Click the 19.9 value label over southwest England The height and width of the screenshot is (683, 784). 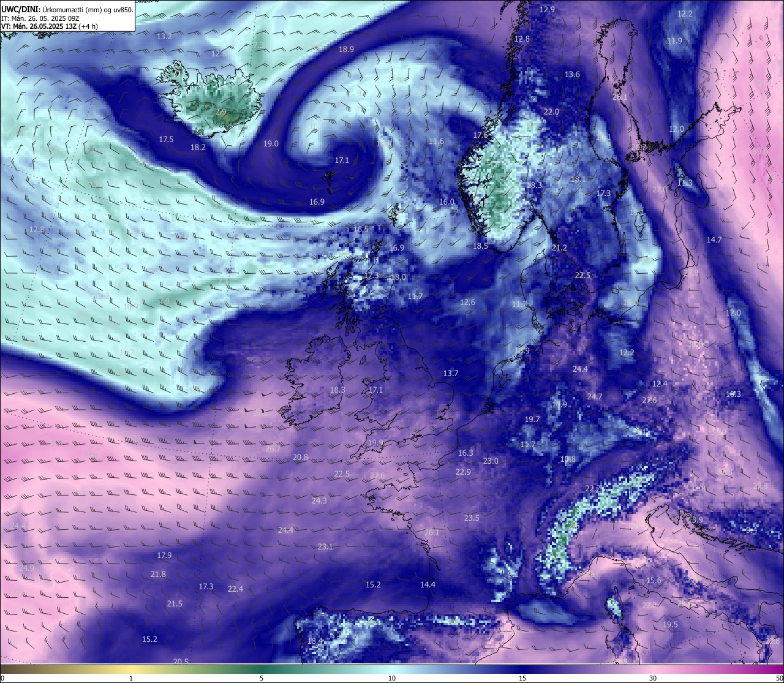(x=375, y=443)
